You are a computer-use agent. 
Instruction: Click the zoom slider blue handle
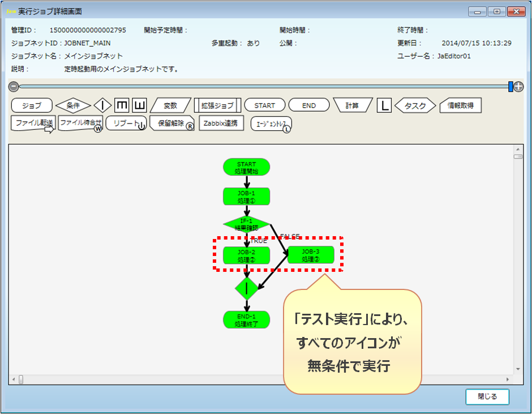(x=510, y=87)
